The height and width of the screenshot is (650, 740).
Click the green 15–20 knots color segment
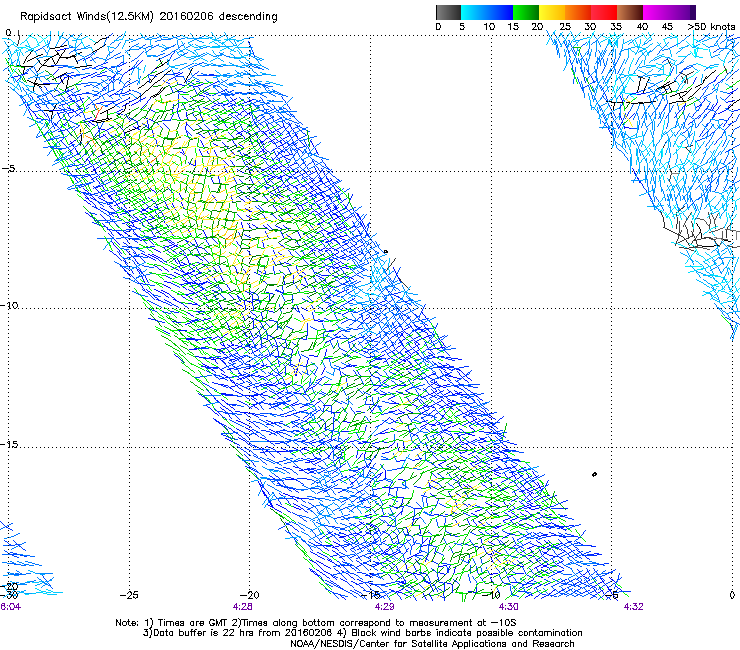click(x=526, y=12)
